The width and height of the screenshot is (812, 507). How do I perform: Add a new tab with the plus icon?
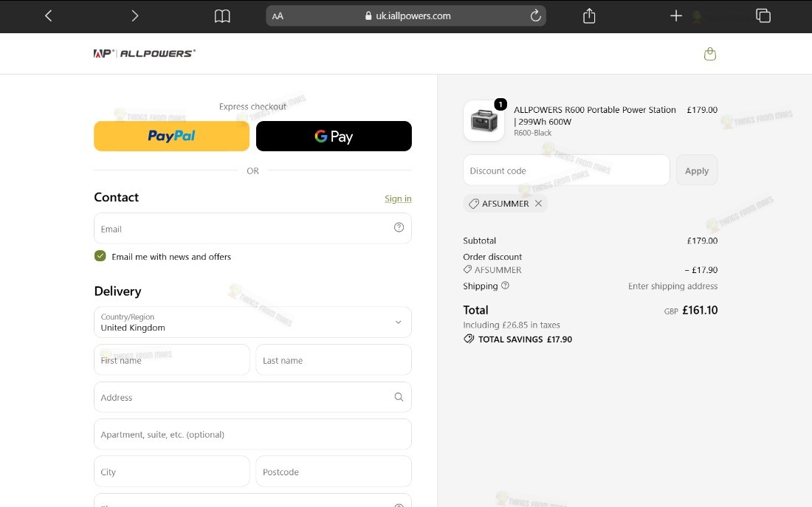coord(675,16)
